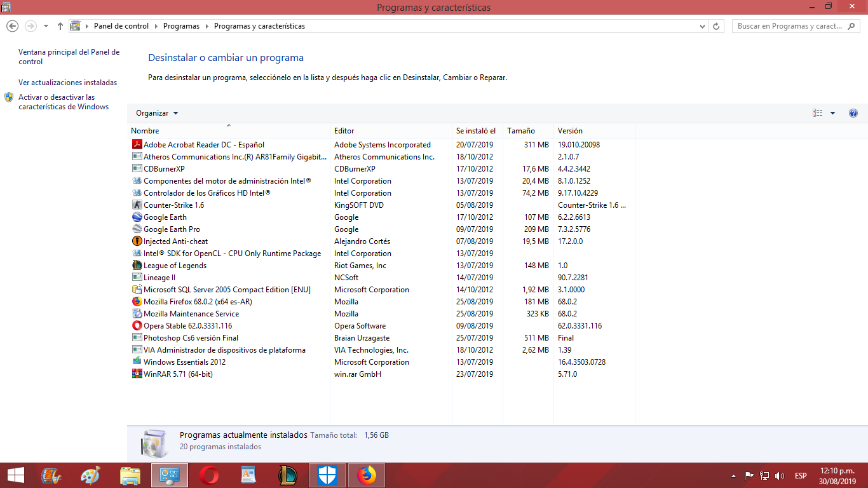Open the Organizar dropdown menu
This screenshot has width=868, height=488.
coord(156,112)
